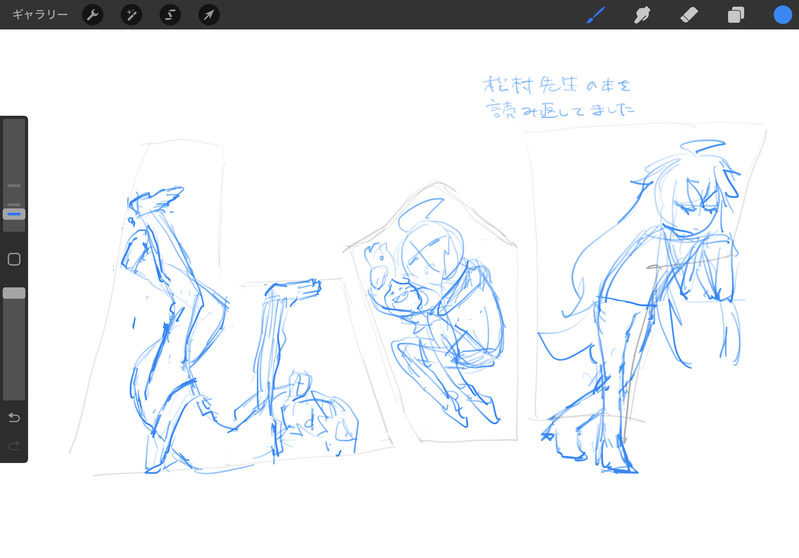Undo the last stroke
Screen dimensions: 799x558
(14, 418)
